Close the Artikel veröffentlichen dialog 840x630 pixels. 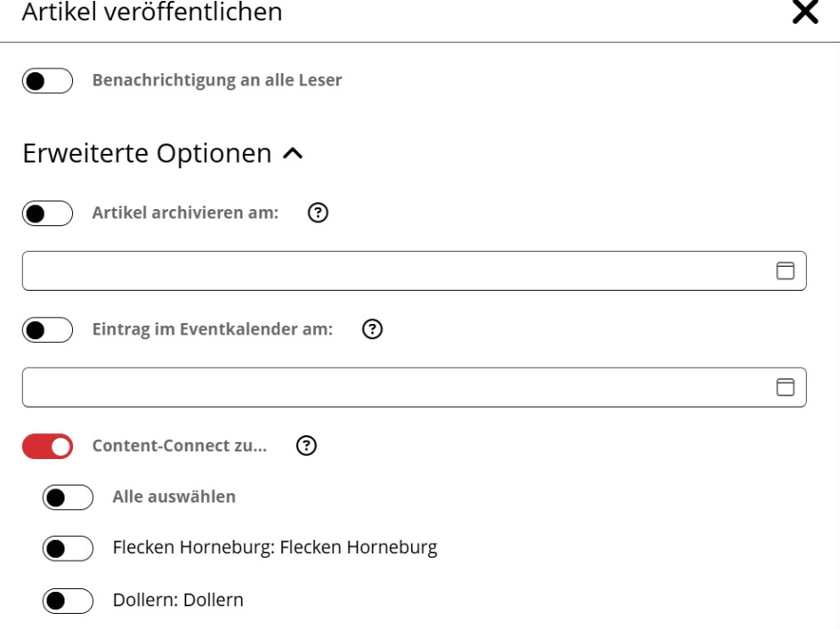(x=804, y=12)
